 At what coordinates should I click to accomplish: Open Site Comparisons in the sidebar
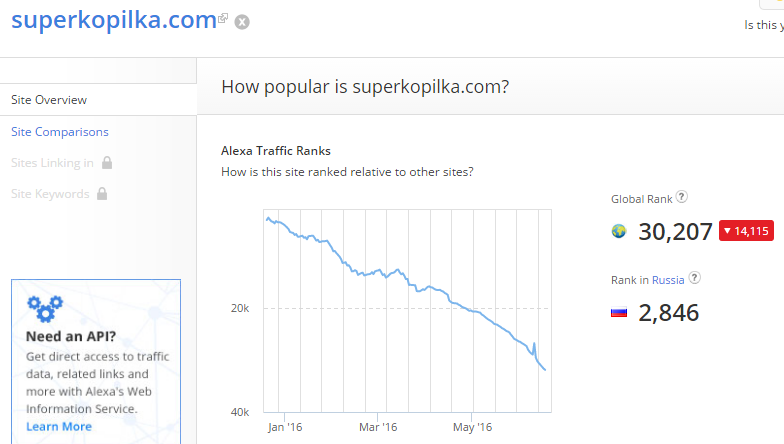[x=60, y=132]
